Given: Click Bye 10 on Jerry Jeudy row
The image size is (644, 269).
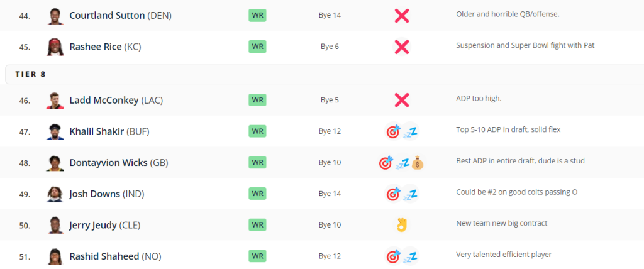Looking at the screenshot, I should coord(330,224).
